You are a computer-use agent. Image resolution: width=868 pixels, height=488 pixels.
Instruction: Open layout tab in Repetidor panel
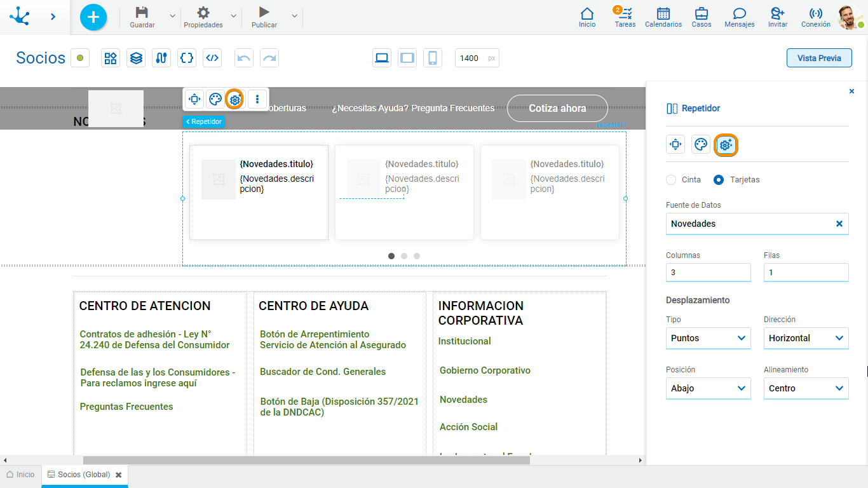point(675,145)
